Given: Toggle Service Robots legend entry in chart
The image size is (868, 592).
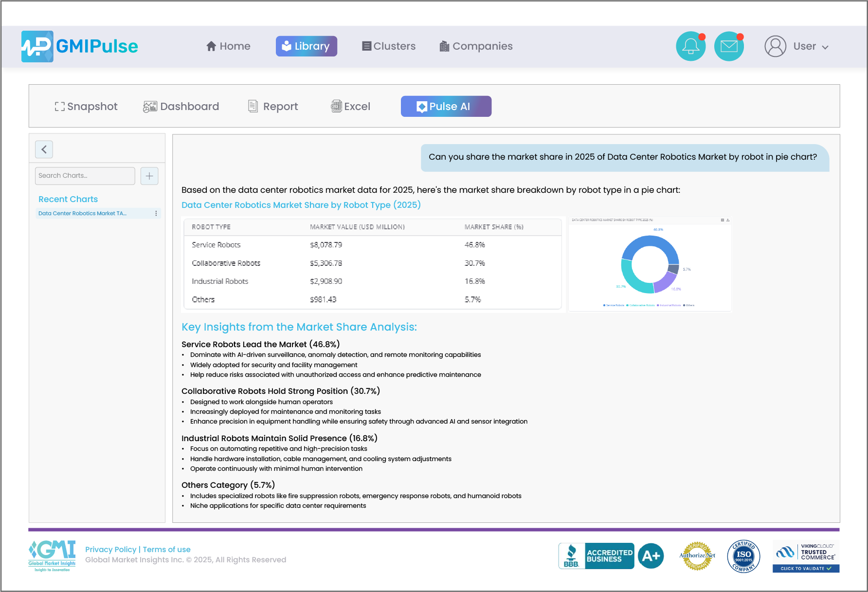Looking at the screenshot, I should (614, 305).
